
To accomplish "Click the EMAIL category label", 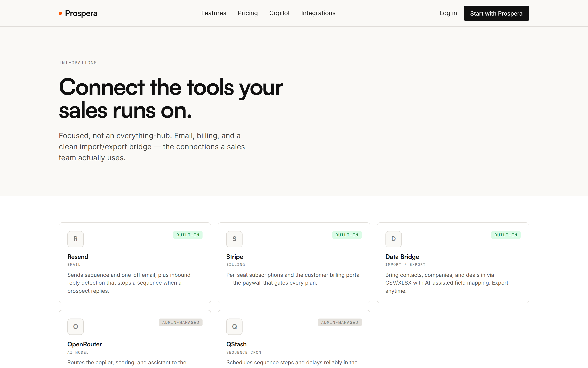I will pos(74,265).
